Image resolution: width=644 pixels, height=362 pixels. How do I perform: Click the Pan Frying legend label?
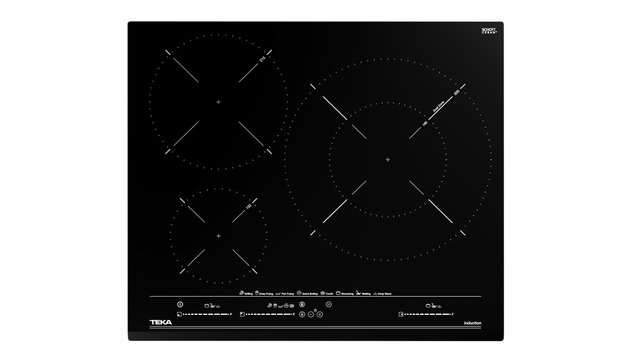pos(288,294)
